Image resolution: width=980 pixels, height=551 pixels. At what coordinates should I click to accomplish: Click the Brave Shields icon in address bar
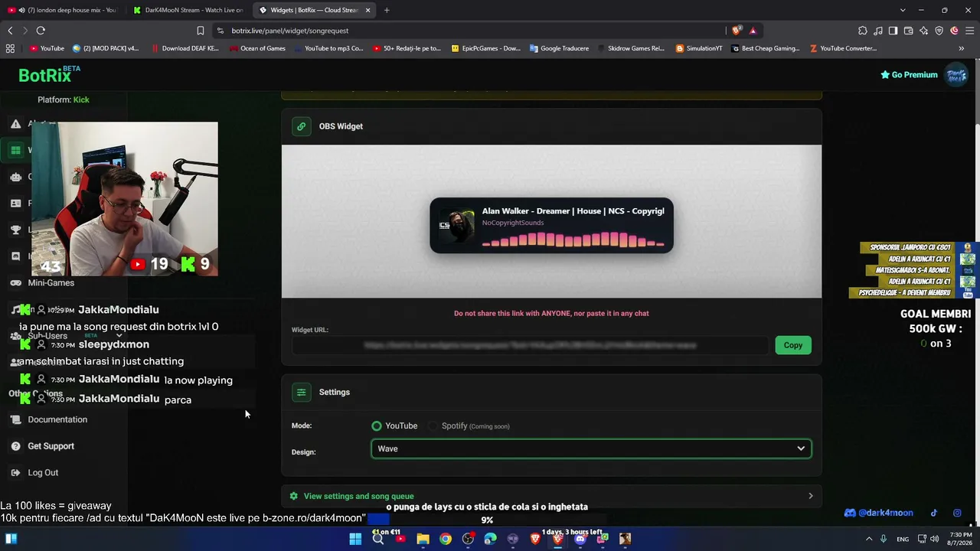pos(737,31)
